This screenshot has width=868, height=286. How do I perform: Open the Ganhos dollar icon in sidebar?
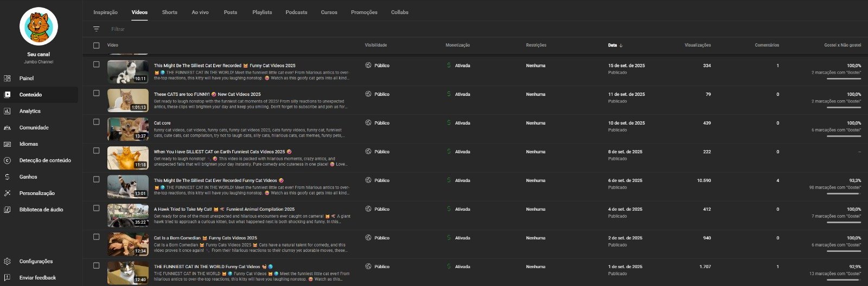pyautogui.click(x=7, y=177)
